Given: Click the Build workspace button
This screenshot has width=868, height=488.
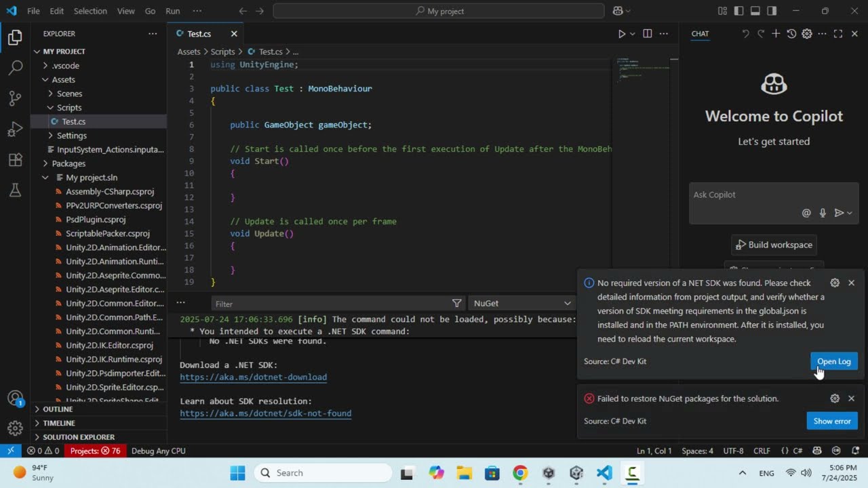Looking at the screenshot, I should pyautogui.click(x=774, y=245).
